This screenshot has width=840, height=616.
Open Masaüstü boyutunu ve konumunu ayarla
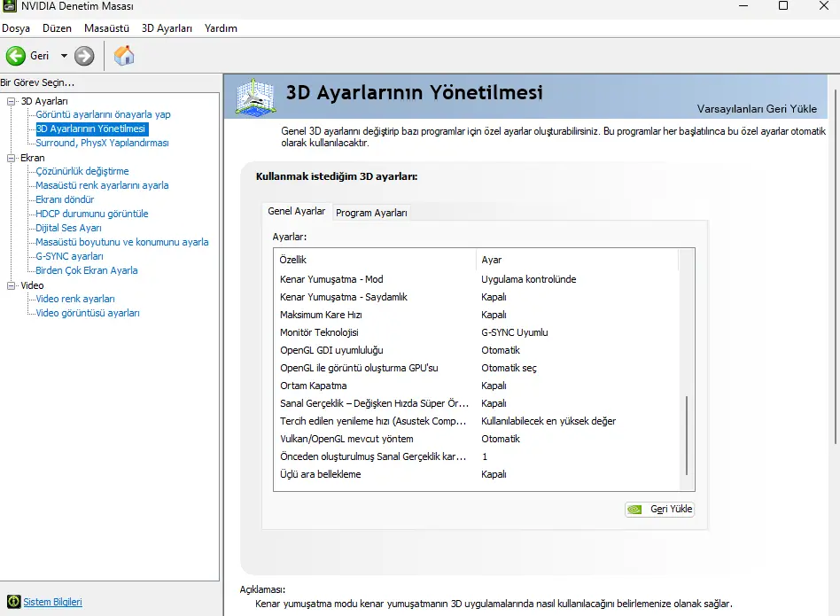click(x=121, y=242)
